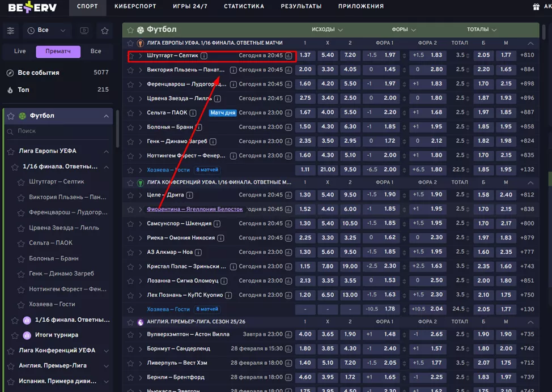This screenshot has height=392, width=552.
Task: Open Итоги турнира chart icon in sidebar
Action: [27, 335]
